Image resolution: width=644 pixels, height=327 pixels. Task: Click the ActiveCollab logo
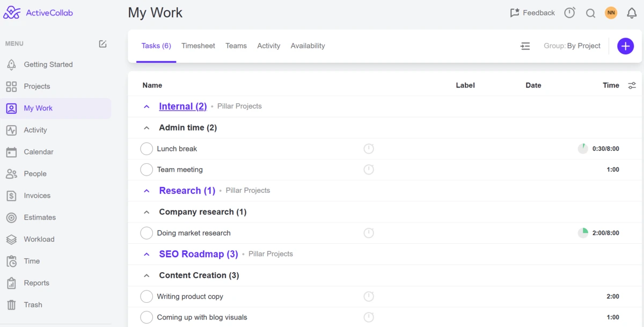pos(38,12)
